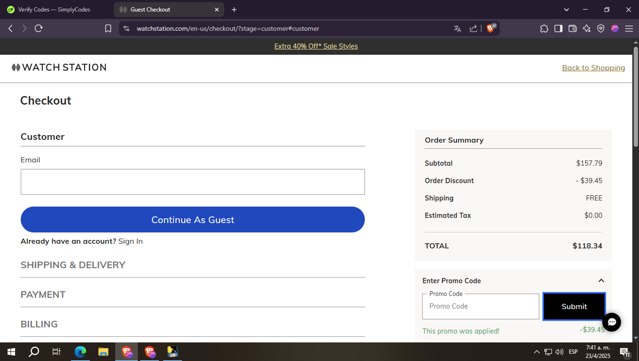Submit the promo code
The height and width of the screenshot is (361, 639).
coord(574,306)
